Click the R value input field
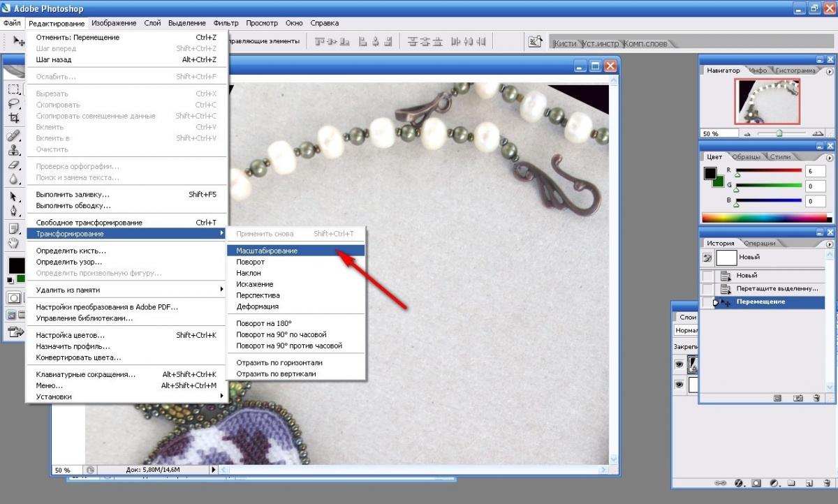 pyautogui.click(x=814, y=171)
